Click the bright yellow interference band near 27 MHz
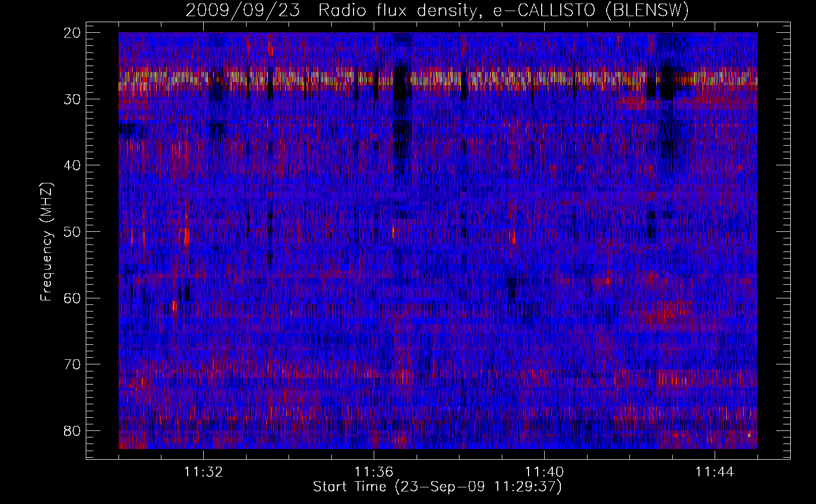 [x=438, y=79]
